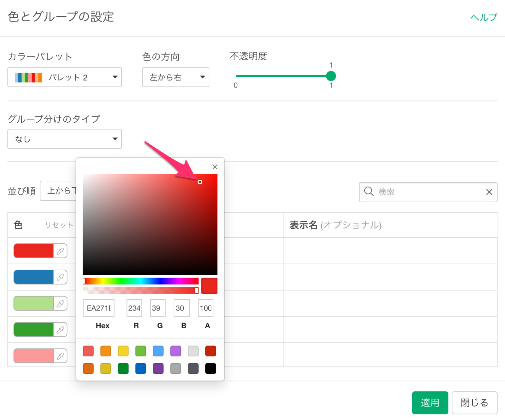The height and width of the screenshot is (420, 505).
Task: Click the saturation-brightness color area
Action: click(x=150, y=224)
